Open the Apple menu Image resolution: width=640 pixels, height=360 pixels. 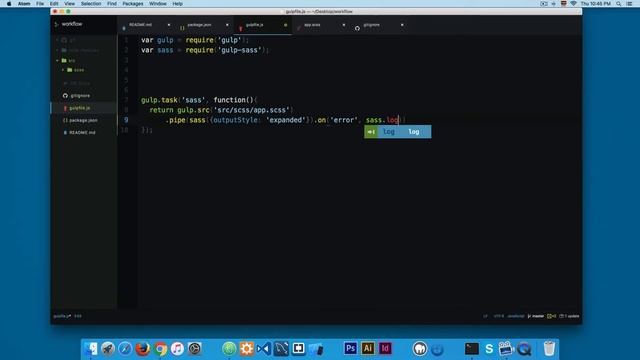coord(9,4)
